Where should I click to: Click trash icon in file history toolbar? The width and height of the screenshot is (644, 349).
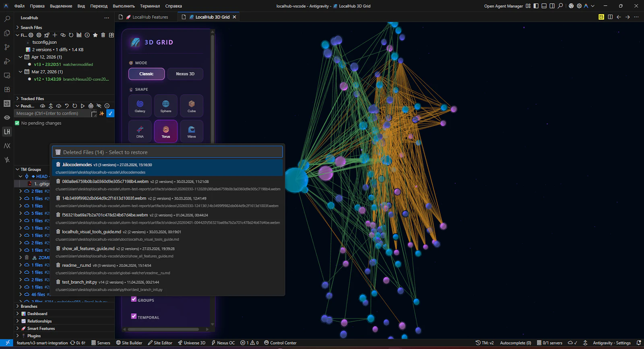coord(103,35)
